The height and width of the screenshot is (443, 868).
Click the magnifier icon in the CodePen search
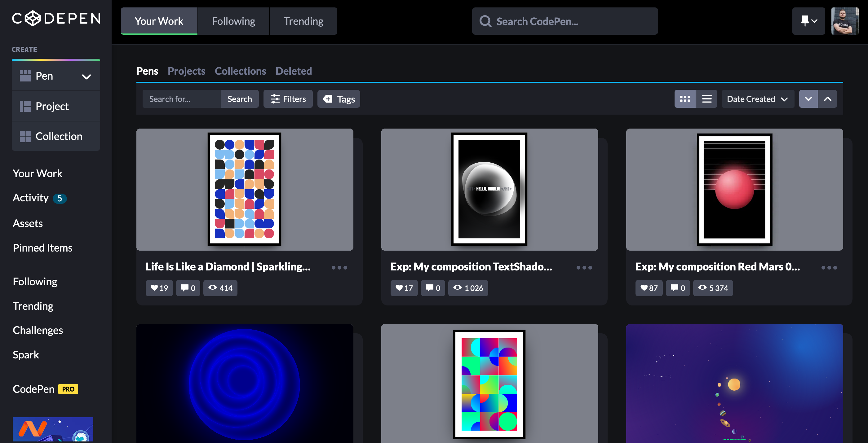(x=485, y=21)
